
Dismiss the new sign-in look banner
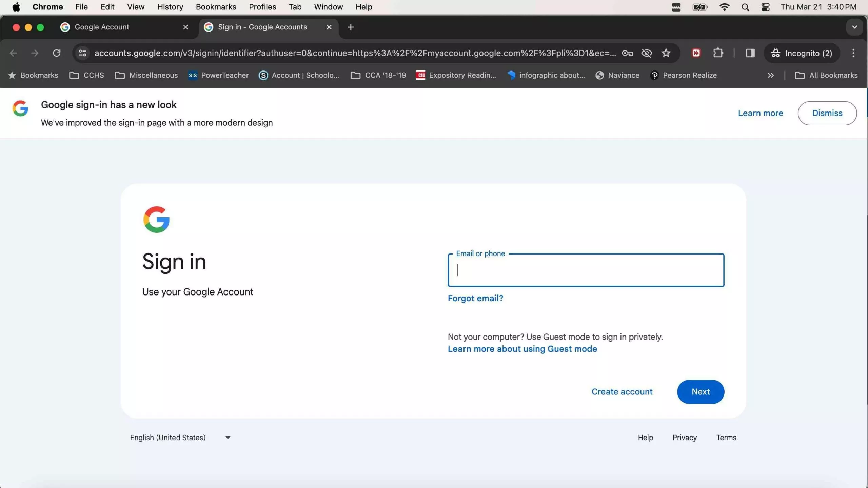pos(827,113)
